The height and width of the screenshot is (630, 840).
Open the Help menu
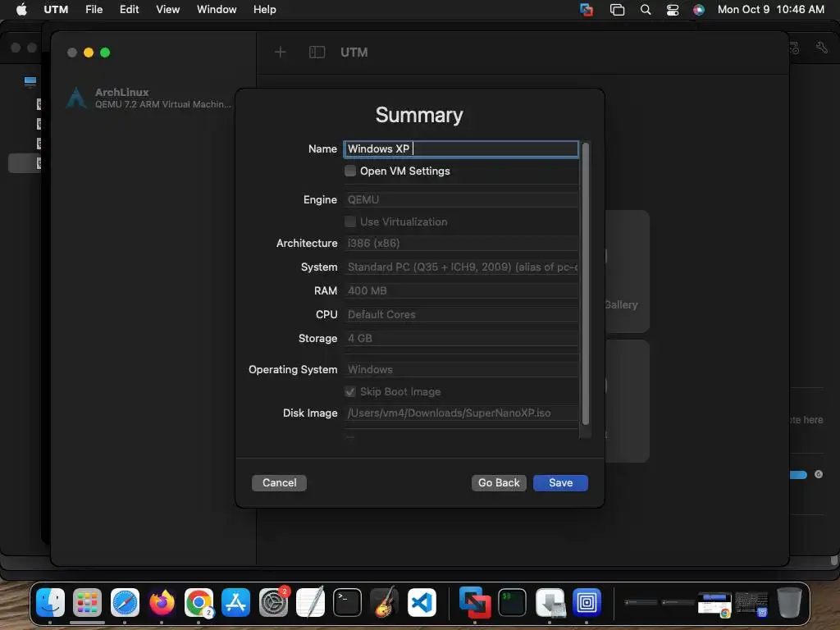coord(265,10)
